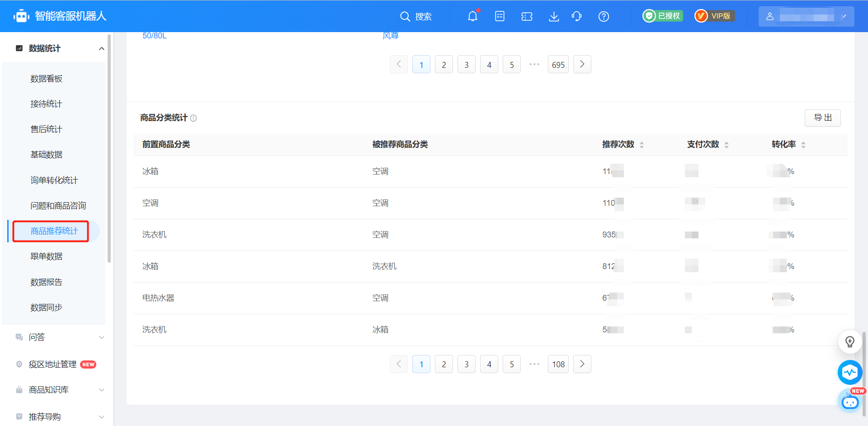
Task: Click the lightbulb tips floating button
Action: coord(850,342)
